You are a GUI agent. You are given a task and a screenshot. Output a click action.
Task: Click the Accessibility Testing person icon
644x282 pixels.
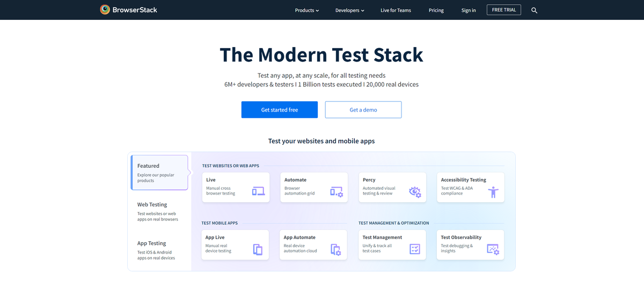tap(493, 192)
